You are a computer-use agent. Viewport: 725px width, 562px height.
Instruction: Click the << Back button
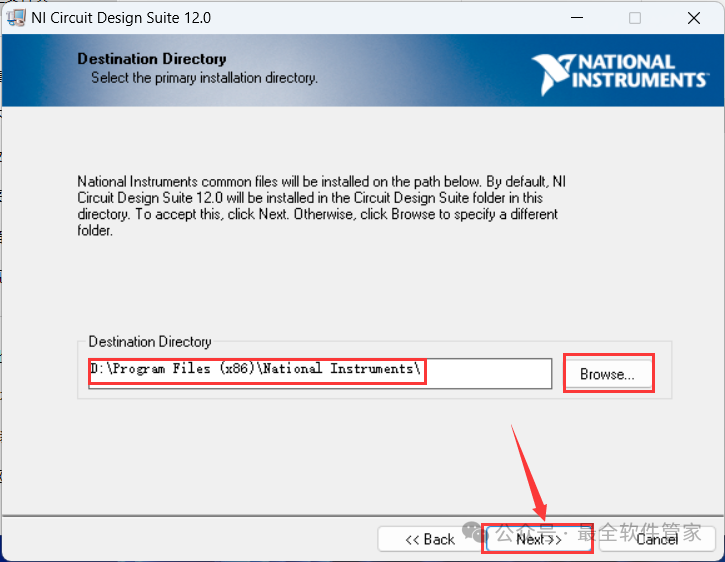(429, 539)
